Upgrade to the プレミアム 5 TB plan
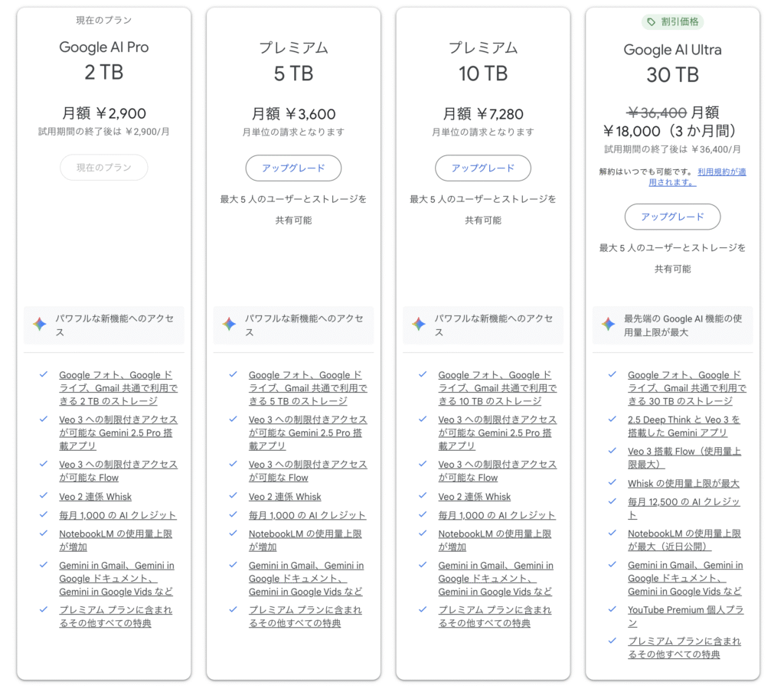This screenshot has width=784, height=692. point(293,168)
